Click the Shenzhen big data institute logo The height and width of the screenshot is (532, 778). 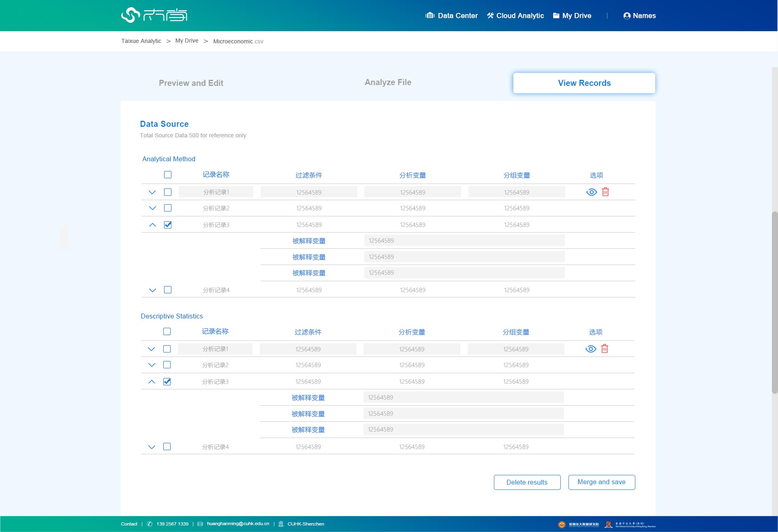click(x=578, y=524)
